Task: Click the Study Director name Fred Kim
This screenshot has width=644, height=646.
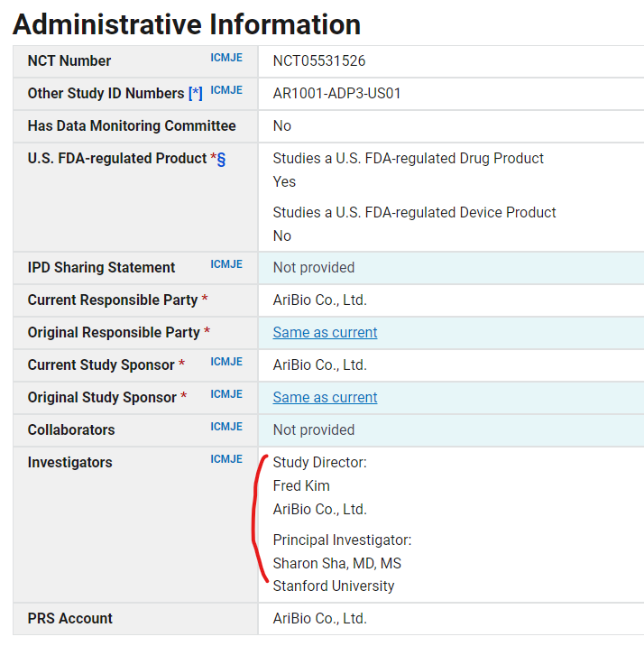Action: tap(301, 485)
